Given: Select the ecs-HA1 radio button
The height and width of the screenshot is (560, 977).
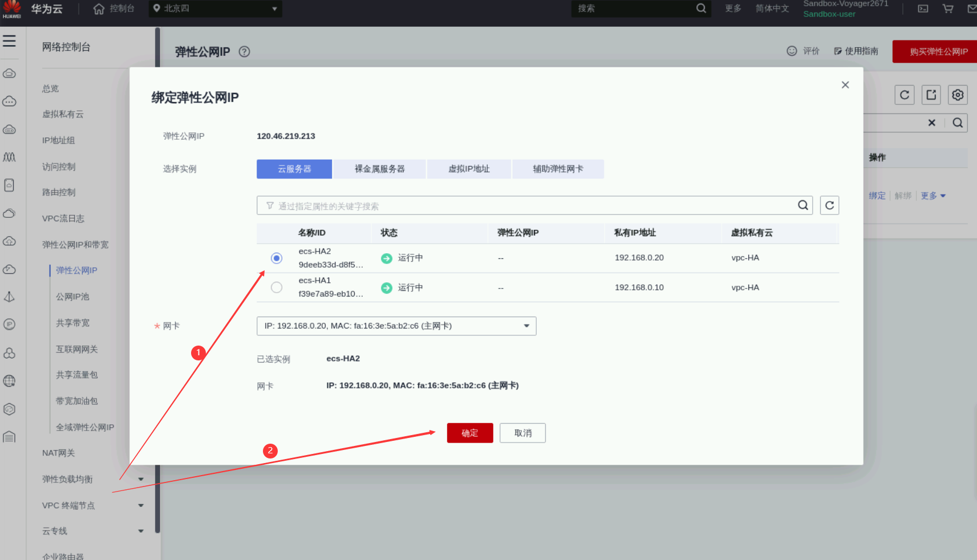Looking at the screenshot, I should point(277,287).
